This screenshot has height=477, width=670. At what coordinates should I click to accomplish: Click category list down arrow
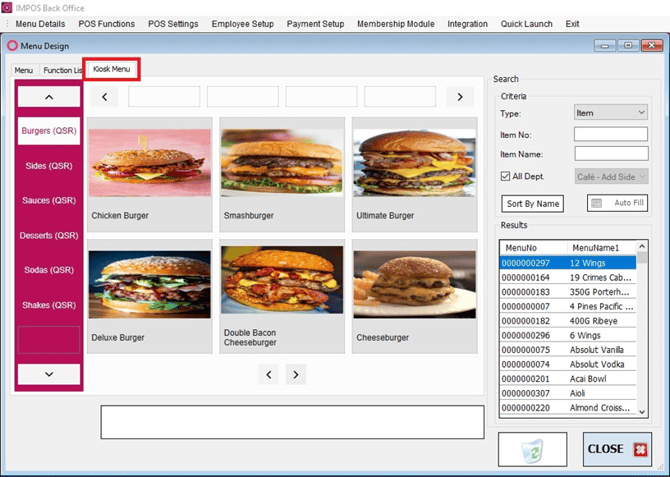coord(49,374)
